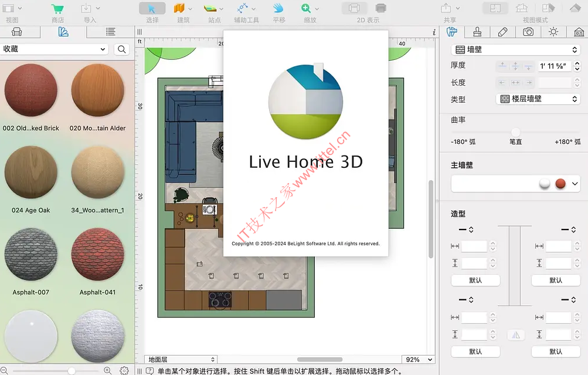This screenshot has width=588, height=375.
Task: Select the 建筑 building tool
Action: click(179, 8)
